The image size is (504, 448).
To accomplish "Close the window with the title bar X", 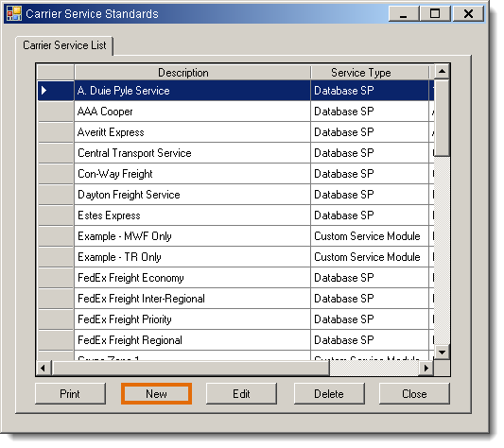I will (x=468, y=14).
